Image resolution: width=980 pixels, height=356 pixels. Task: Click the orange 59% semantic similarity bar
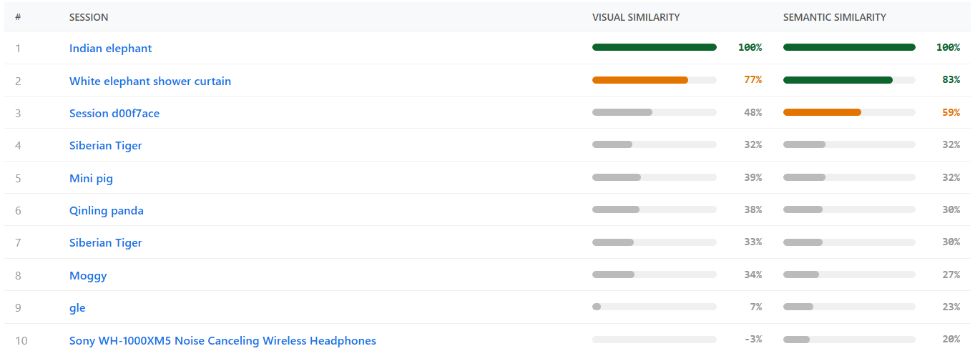click(822, 112)
